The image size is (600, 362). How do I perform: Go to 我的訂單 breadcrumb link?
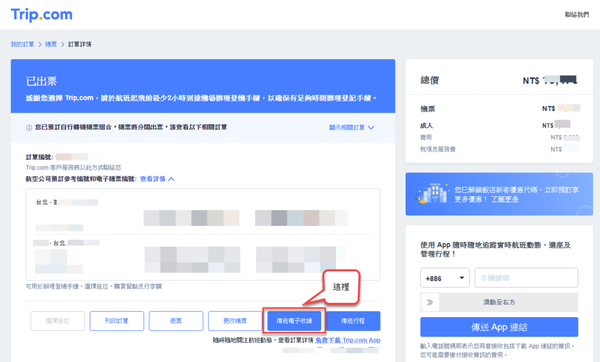[22, 44]
